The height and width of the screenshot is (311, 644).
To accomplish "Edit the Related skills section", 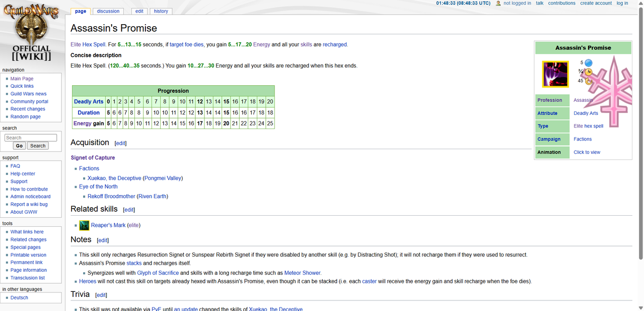I will coord(129,210).
